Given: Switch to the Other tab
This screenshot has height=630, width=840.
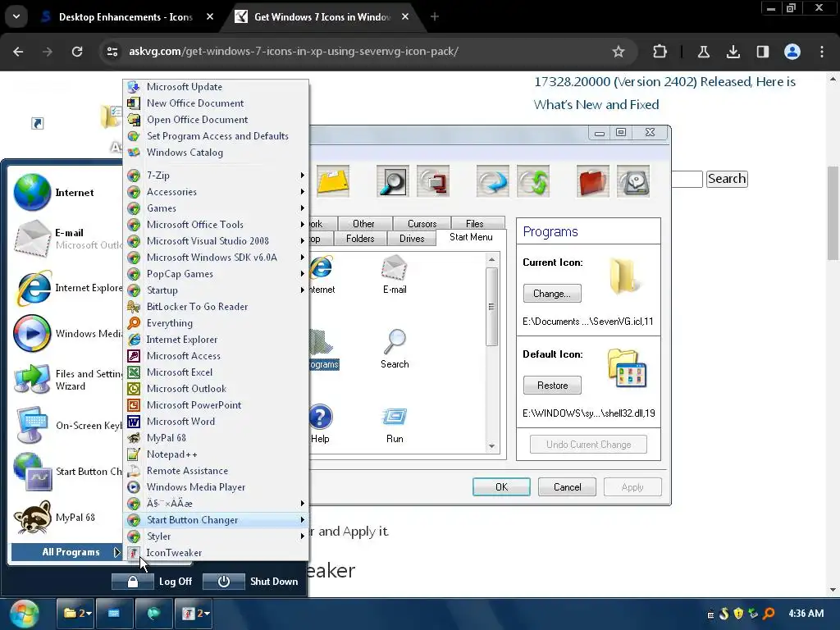Looking at the screenshot, I should [x=363, y=223].
